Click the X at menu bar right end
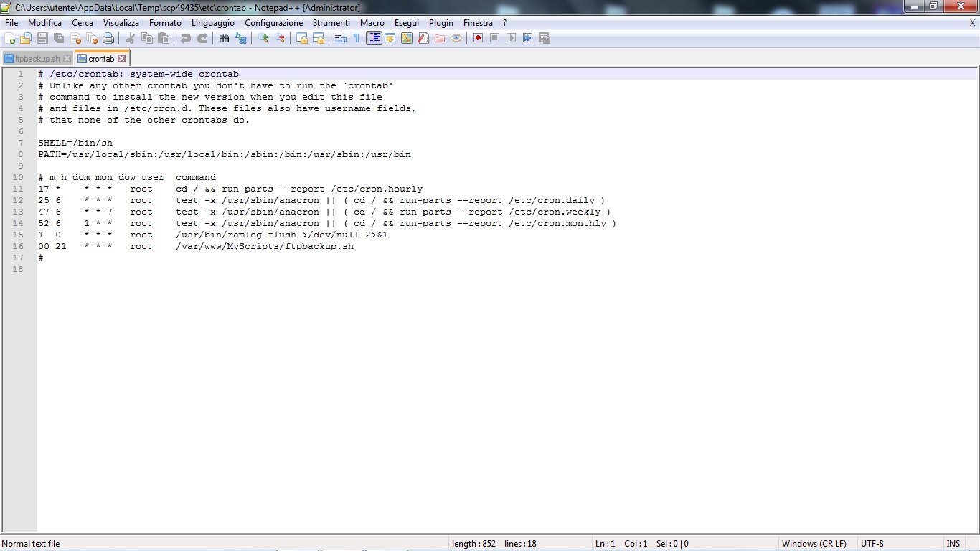This screenshot has width=980, height=551. pos(972,23)
